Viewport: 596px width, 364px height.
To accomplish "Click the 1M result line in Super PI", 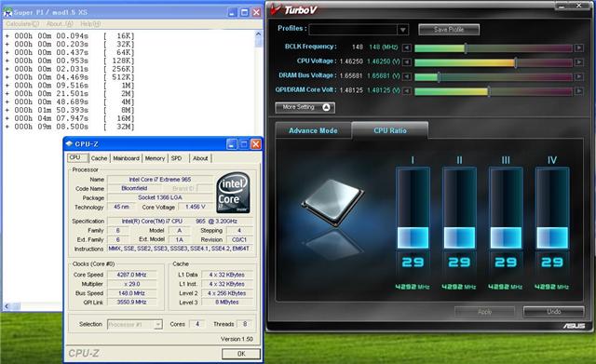I will [70, 86].
